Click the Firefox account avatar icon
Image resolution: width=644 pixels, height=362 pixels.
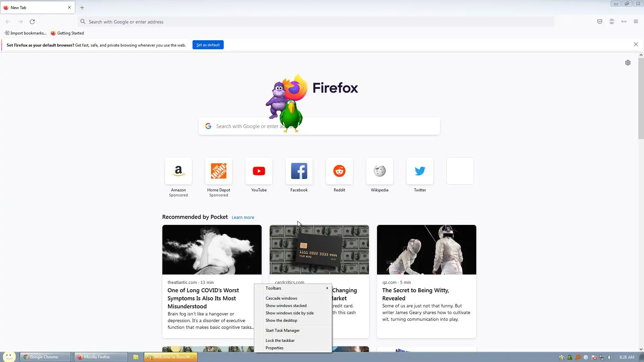[611, 22]
